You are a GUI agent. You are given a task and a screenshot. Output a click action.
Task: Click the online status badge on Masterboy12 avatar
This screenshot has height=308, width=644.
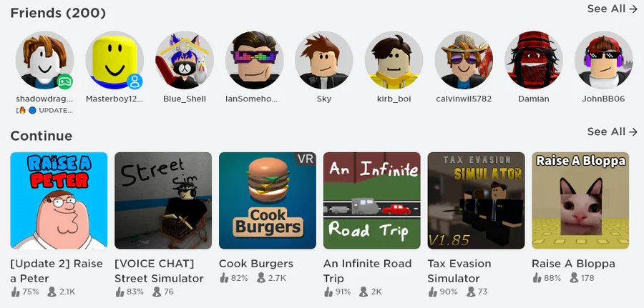(135, 82)
